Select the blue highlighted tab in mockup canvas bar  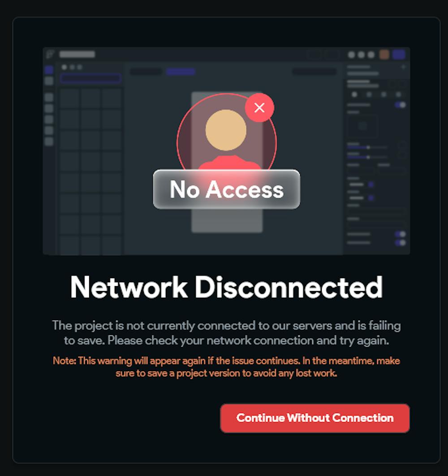click(181, 72)
